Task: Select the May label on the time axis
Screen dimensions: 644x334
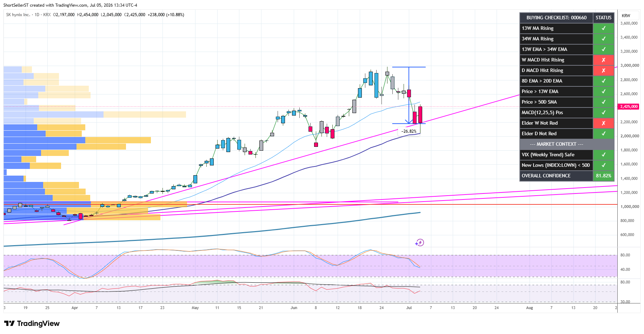Action: 195,308
